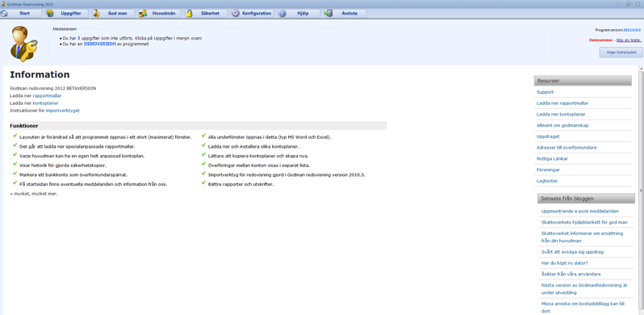Open the Start menu item

point(21,13)
